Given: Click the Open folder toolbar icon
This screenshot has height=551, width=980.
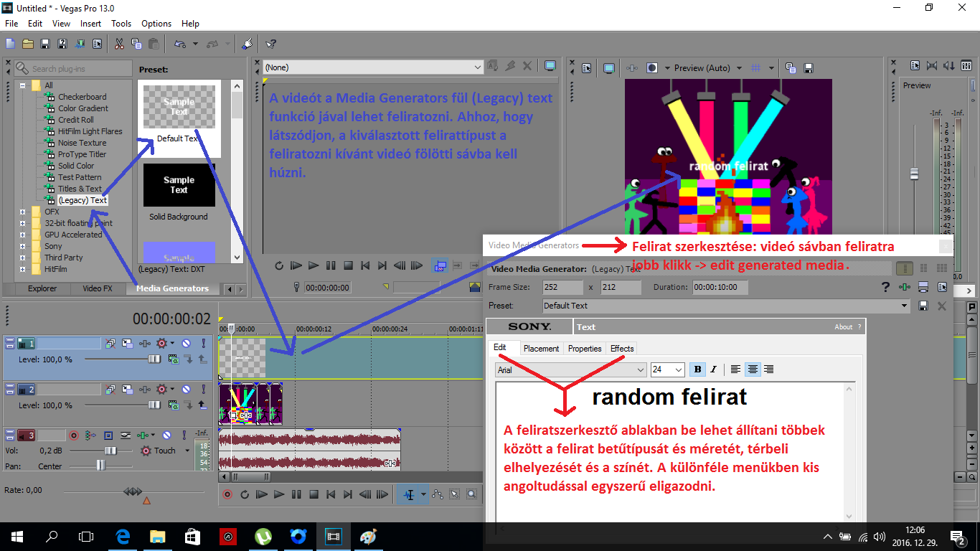Looking at the screenshot, I should coord(28,44).
